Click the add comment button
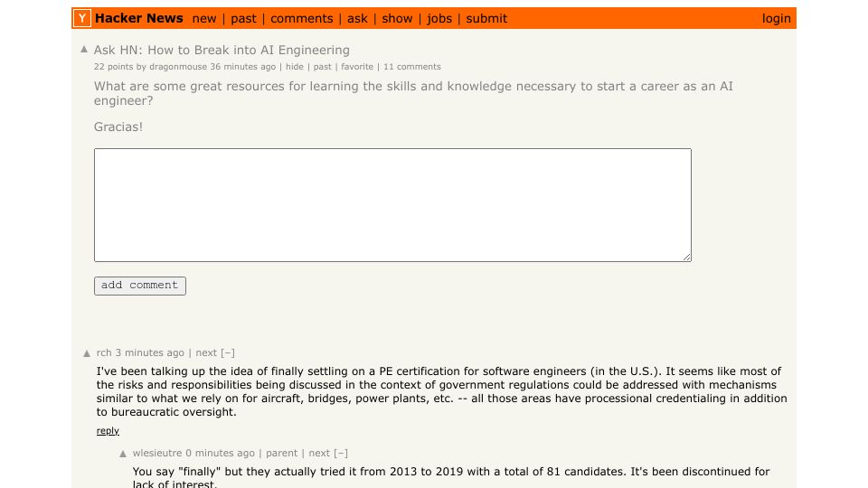 [140, 286]
